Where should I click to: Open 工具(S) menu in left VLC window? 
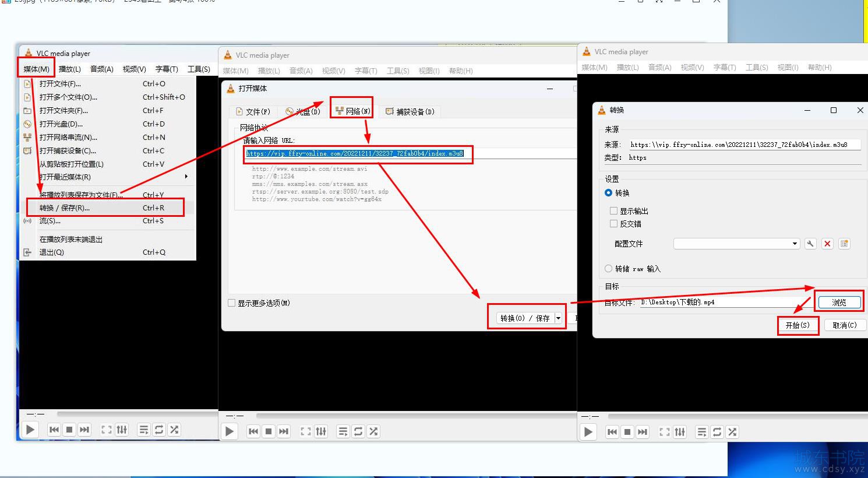pyautogui.click(x=199, y=69)
